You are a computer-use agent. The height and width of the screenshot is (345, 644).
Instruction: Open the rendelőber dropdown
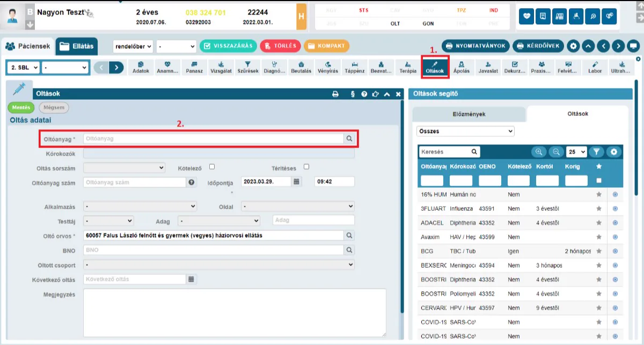pos(133,46)
